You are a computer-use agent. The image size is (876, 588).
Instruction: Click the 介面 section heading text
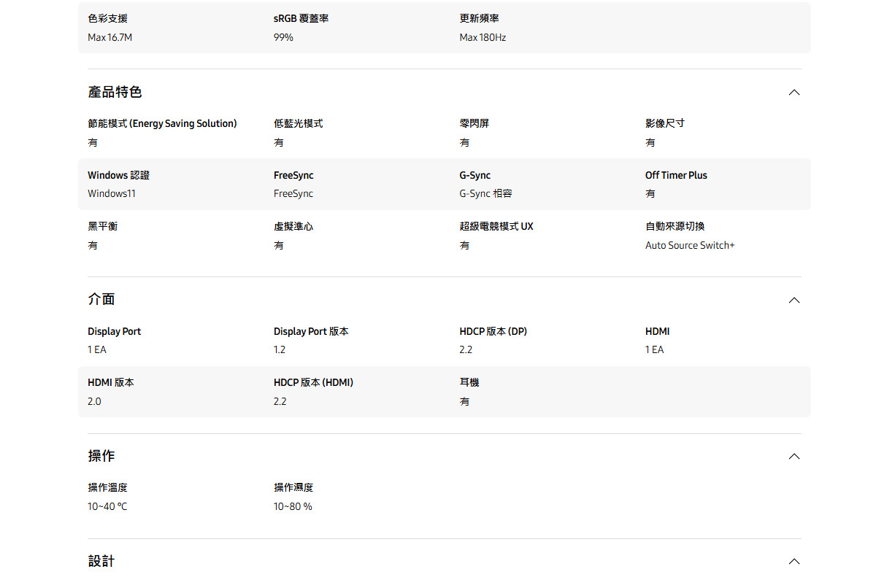click(101, 300)
